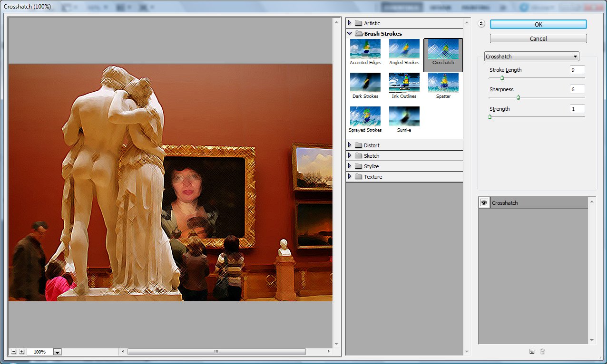Screen dimensions: 607x364
Task: Click preview scroll right arrow
Action: 328,352
